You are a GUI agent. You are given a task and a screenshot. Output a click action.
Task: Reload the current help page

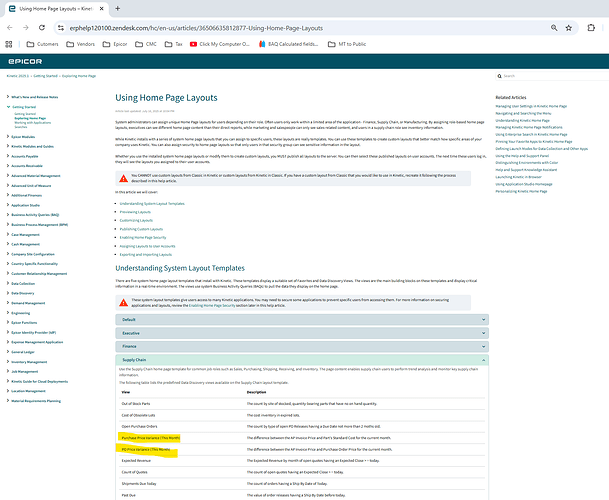click(x=44, y=29)
